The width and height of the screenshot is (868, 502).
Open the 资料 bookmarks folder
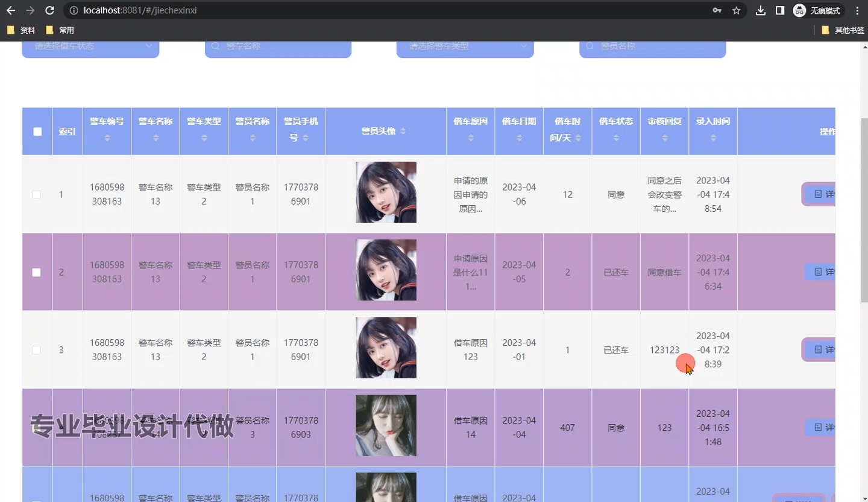21,30
